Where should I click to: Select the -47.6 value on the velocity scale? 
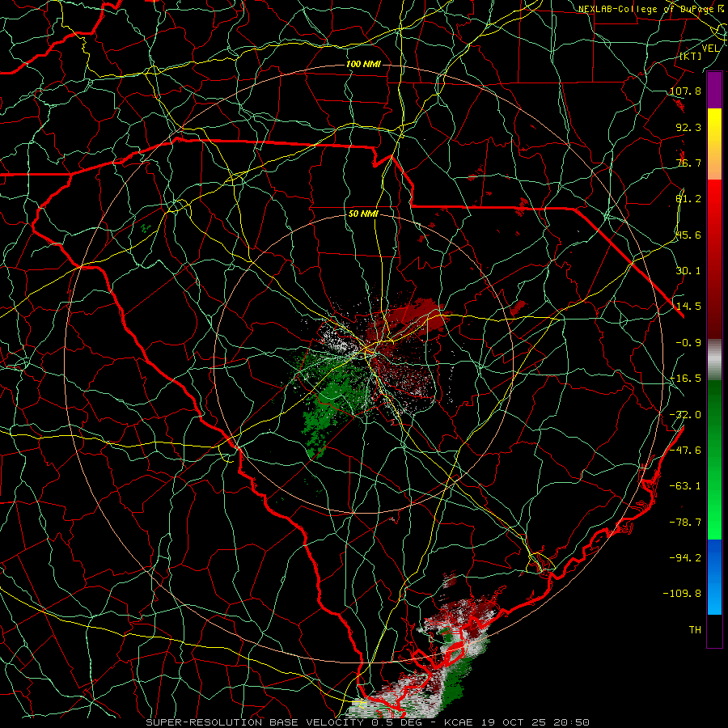pyautogui.click(x=685, y=451)
